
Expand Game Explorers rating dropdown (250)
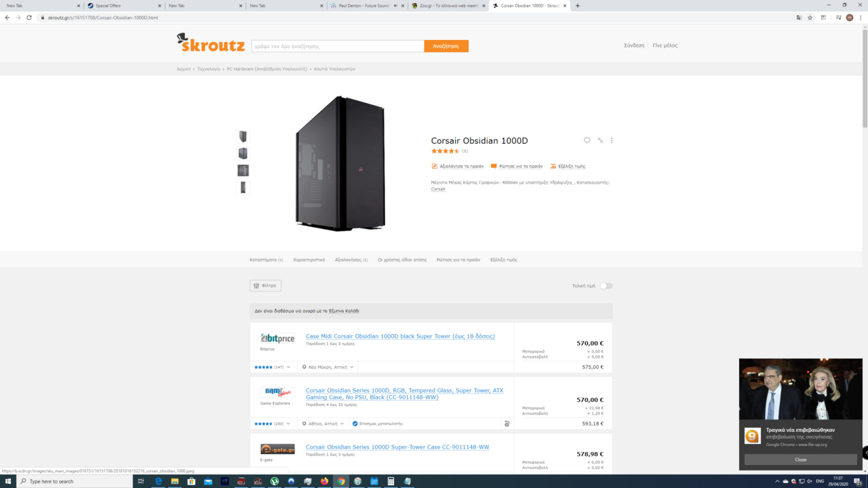272,424
